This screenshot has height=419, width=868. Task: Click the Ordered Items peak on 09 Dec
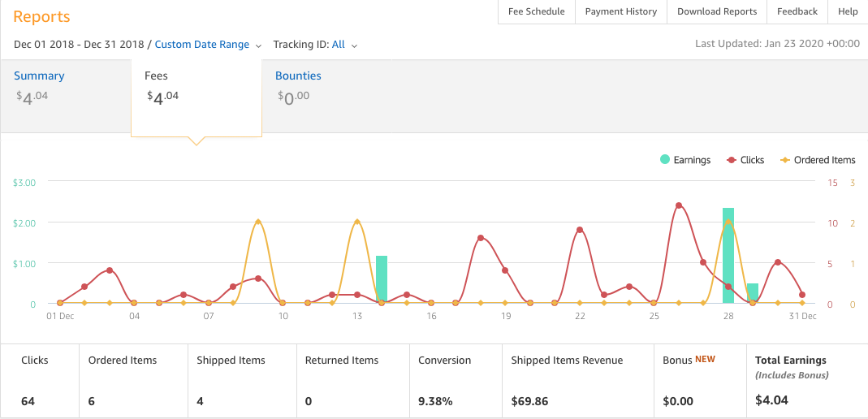click(257, 221)
